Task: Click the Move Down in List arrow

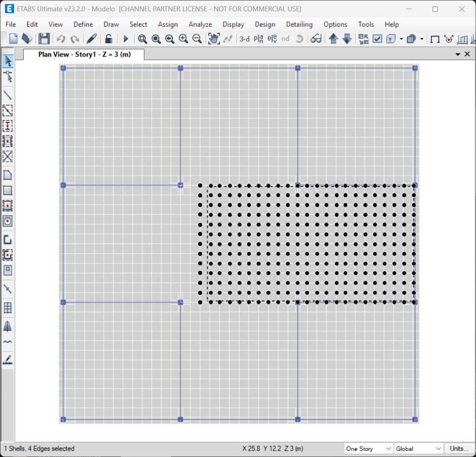Action: coord(347,39)
